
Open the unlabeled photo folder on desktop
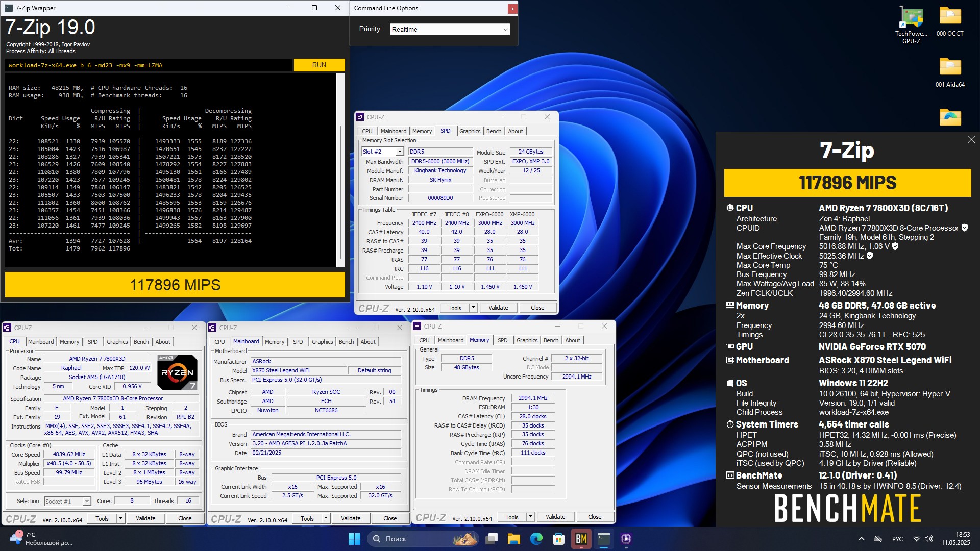(950, 117)
